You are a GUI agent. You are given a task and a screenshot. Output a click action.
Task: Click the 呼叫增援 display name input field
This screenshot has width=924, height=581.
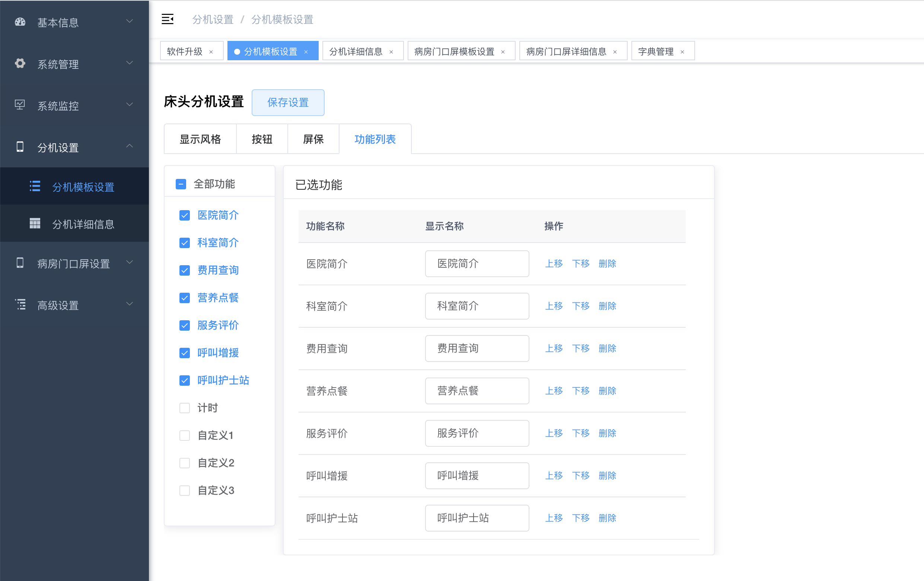[477, 475]
